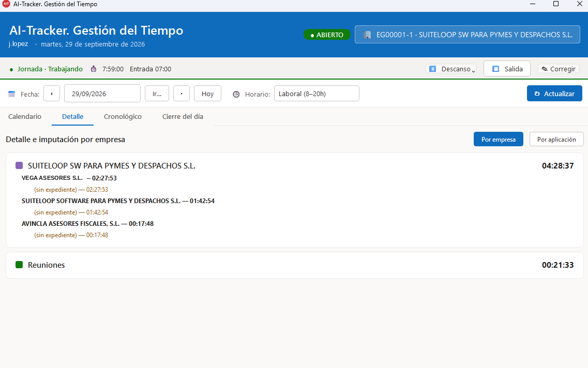The height and width of the screenshot is (368, 588).
Task: Click the clock icon beside Horario
Action: (236, 94)
